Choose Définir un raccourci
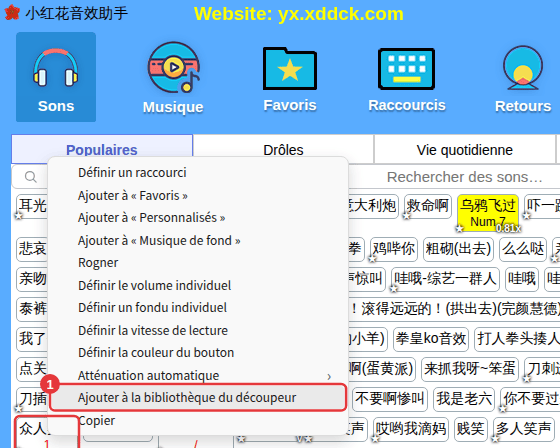The height and width of the screenshot is (448, 560). pyautogui.click(x=198, y=173)
